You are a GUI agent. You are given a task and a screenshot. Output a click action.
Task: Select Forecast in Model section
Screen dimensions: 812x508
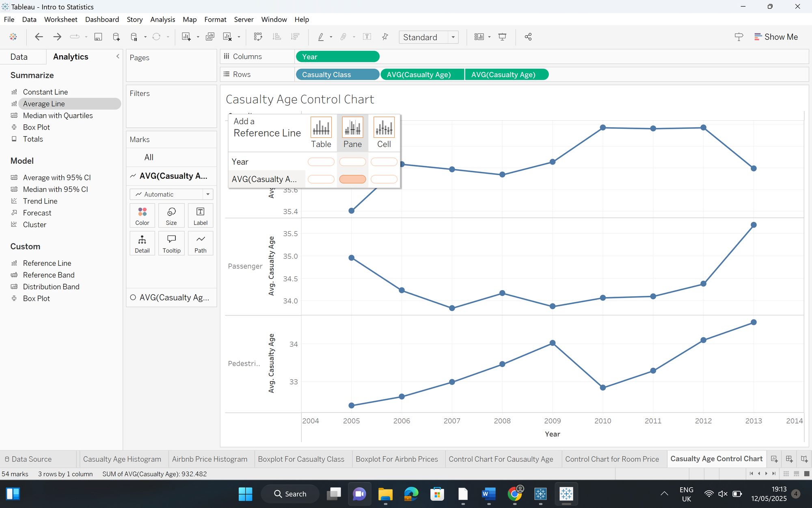[37, 213]
